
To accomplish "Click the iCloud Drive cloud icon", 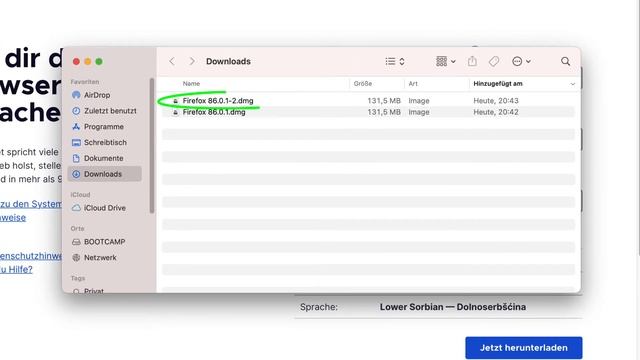I will coord(76,208).
